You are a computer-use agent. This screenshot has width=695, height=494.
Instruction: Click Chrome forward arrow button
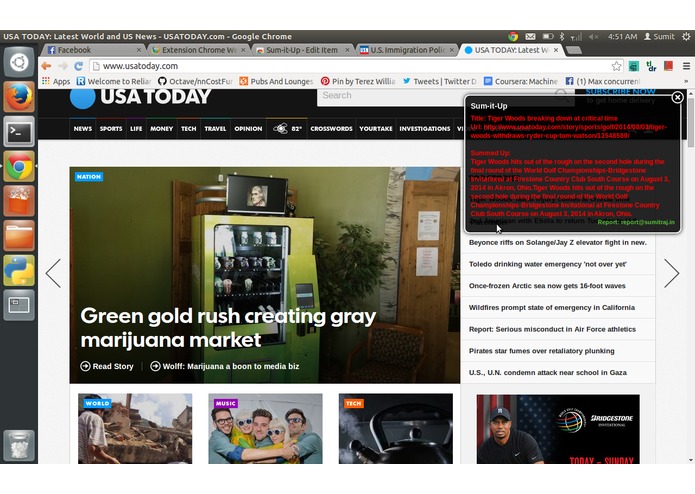click(x=62, y=66)
